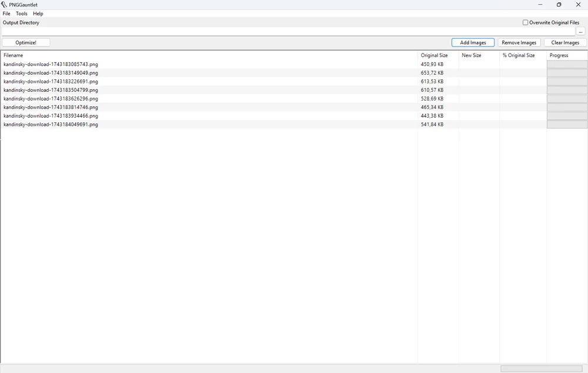Screen dimensions: 588x373
Task: Click the Add Images button
Action: click(473, 42)
